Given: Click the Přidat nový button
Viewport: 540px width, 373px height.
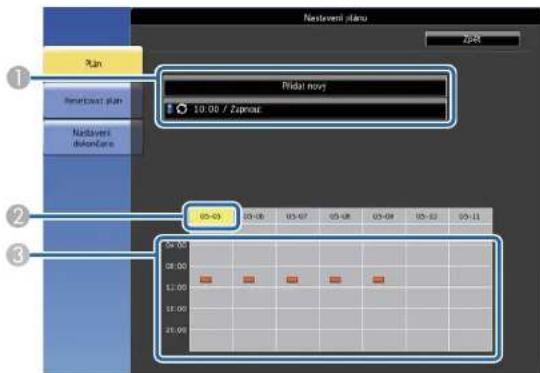Looking at the screenshot, I should 305,86.
